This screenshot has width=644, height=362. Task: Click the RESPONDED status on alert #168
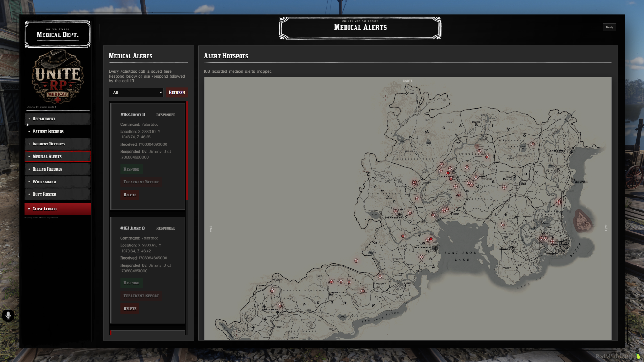click(166, 115)
